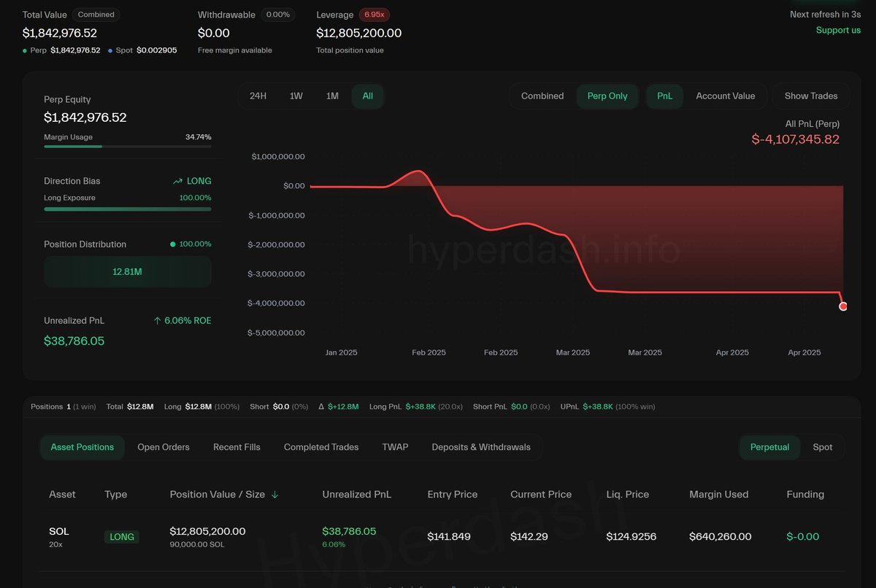876x588 pixels.
Task: Enable Account Value chart mode
Action: 725,96
